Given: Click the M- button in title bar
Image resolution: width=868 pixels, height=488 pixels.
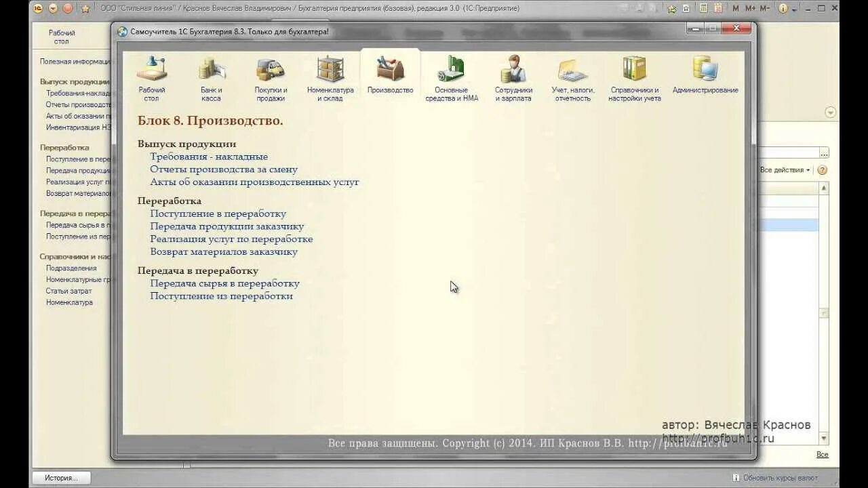Looking at the screenshot, I should [765, 8].
